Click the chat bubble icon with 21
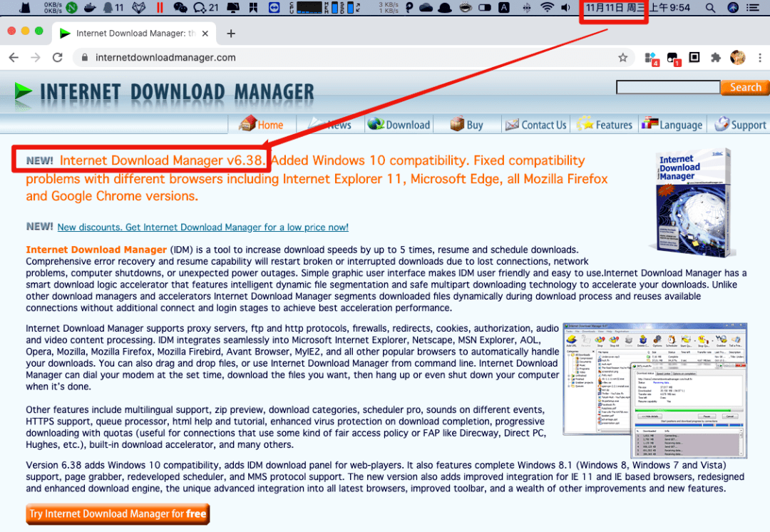This screenshot has width=770, height=532. pyautogui.click(x=205, y=7)
